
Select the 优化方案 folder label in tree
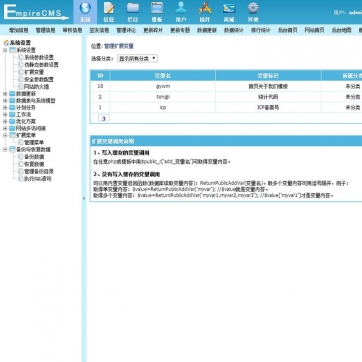pos(26,121)
